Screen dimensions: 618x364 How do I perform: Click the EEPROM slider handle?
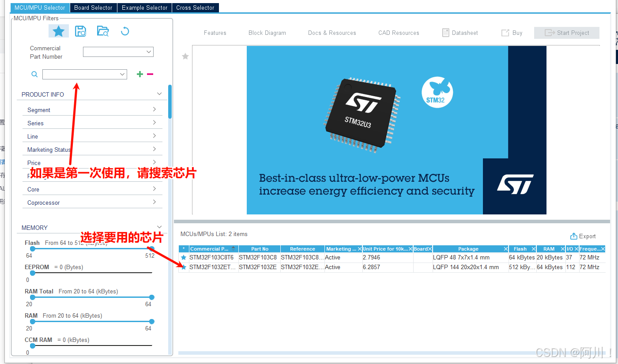click(32, 273)
